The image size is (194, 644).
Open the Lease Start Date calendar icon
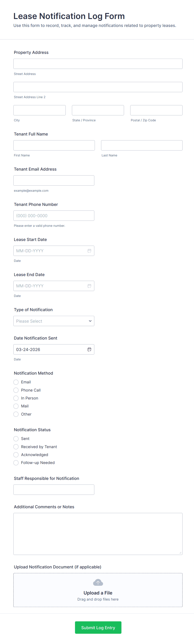89,251
